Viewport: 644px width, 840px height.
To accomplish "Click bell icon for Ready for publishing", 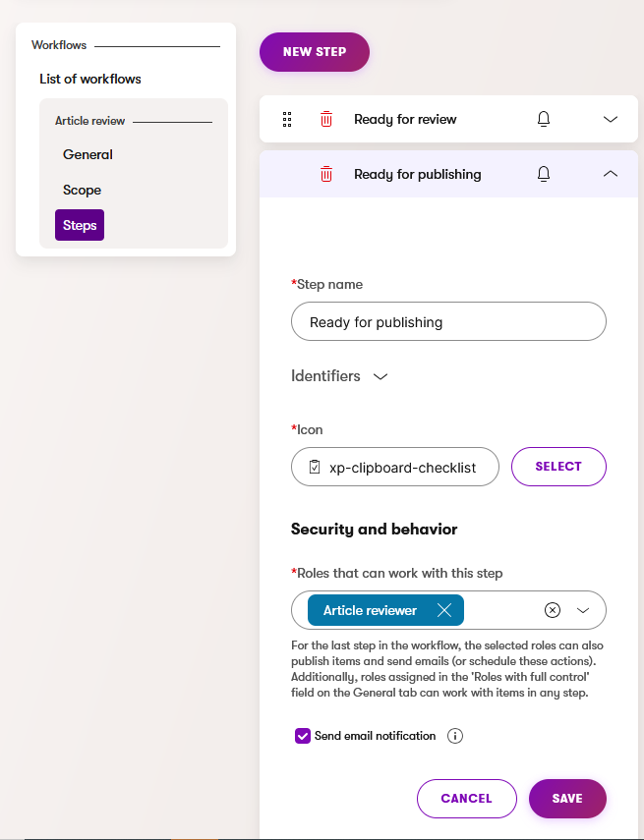I will [x=543, y=175].
